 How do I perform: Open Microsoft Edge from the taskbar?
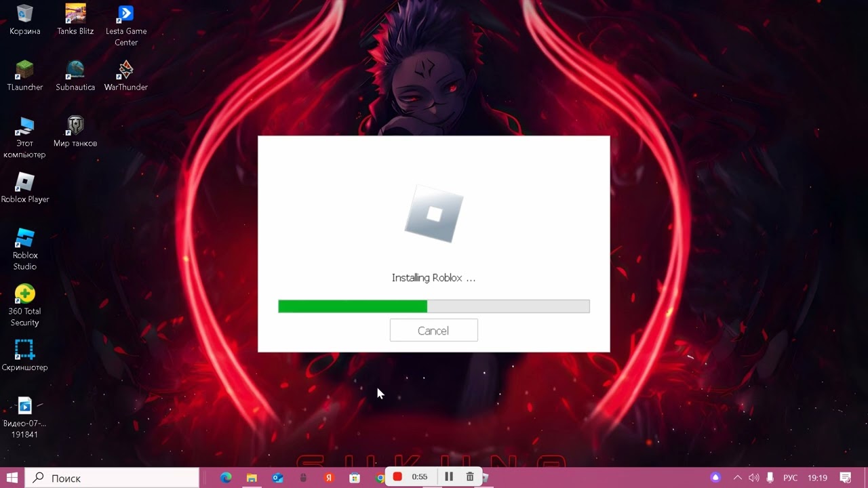[x=226, y=478]
